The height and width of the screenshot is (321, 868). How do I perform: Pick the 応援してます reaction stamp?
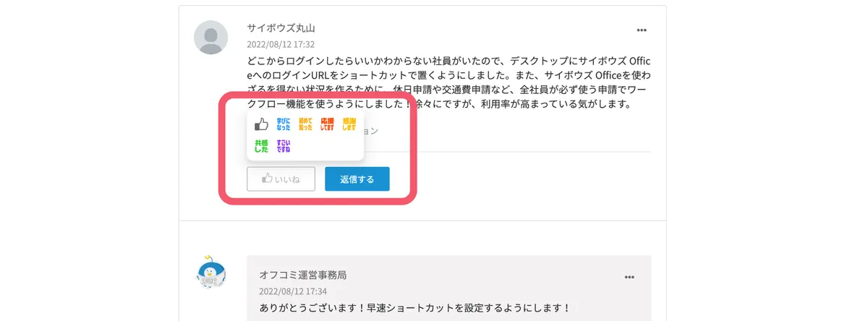pos(327,124)
